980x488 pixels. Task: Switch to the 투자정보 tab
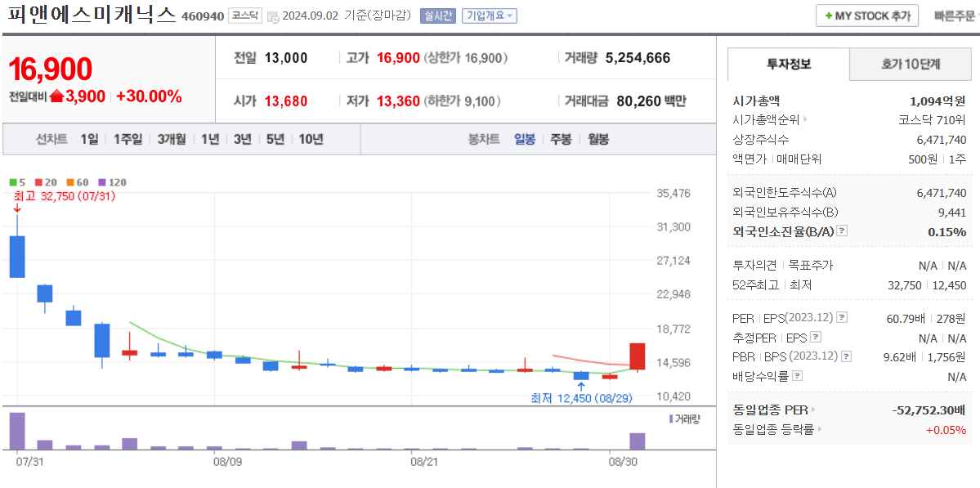coord(789,64)
